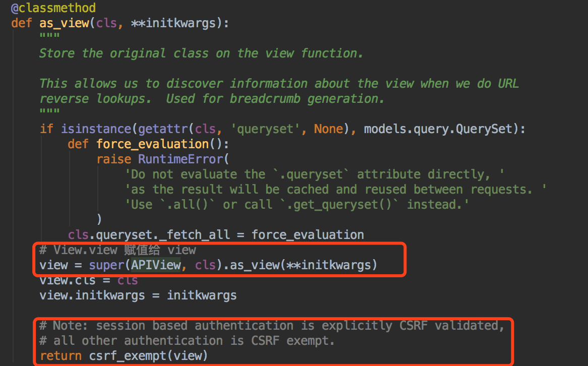The width and height of the screenshot is (588, 366).
Task: Click the @classmethod decorator line
Action: [x=53, y=8]
